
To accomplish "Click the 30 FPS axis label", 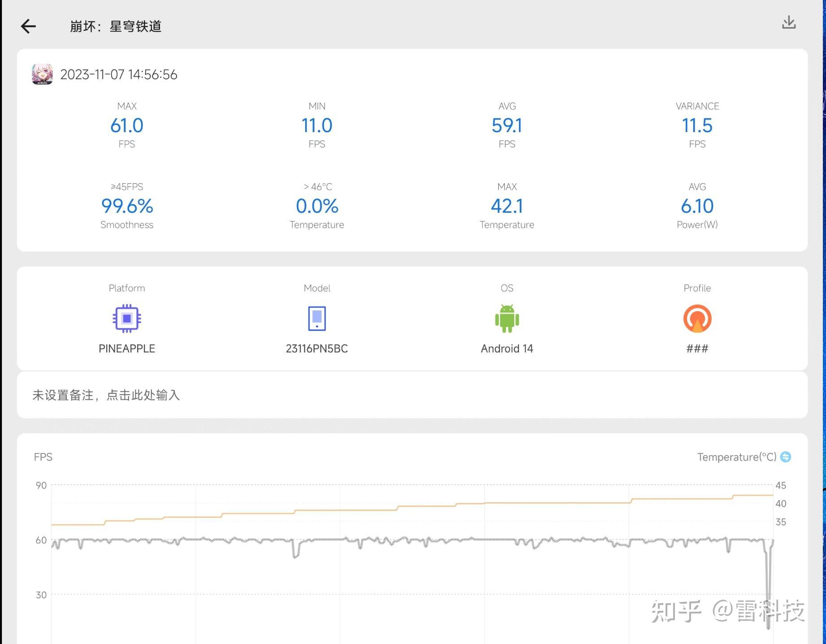I will [41, 595].
